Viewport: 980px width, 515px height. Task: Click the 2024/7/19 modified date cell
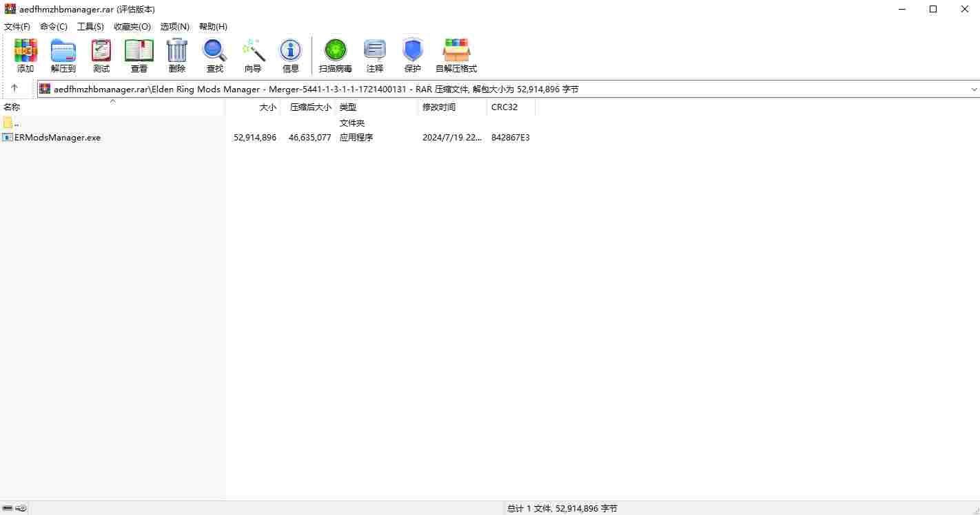pyautogui.click(x=452, y=137)
